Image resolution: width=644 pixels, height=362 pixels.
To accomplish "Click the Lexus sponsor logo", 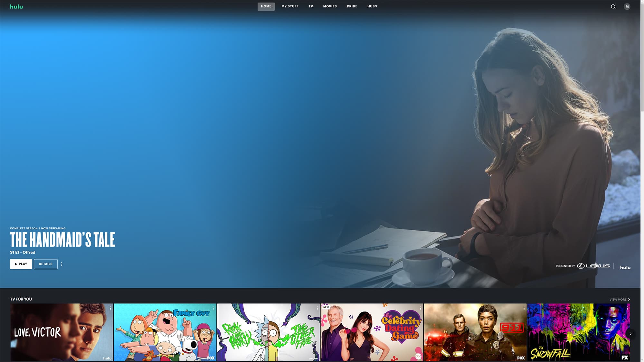I will point(593,266).
